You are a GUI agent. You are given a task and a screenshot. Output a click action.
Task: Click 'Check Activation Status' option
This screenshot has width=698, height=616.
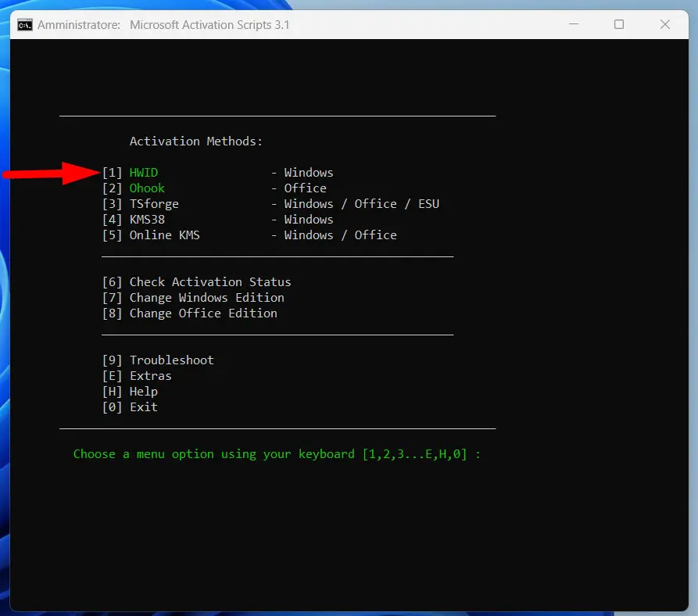[x=196, y=282]
